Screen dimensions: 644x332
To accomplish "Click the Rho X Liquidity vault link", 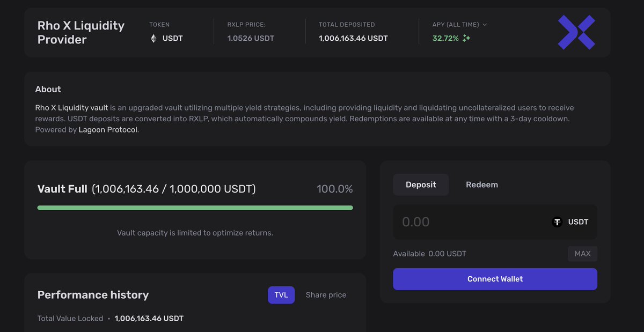I will pos(71,108).
